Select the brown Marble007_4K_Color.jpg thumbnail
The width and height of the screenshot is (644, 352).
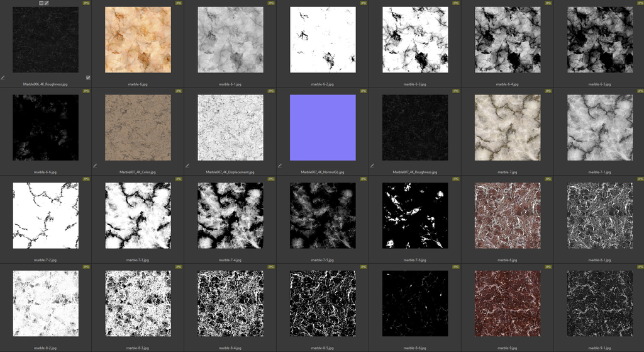(x=138, y=127)
